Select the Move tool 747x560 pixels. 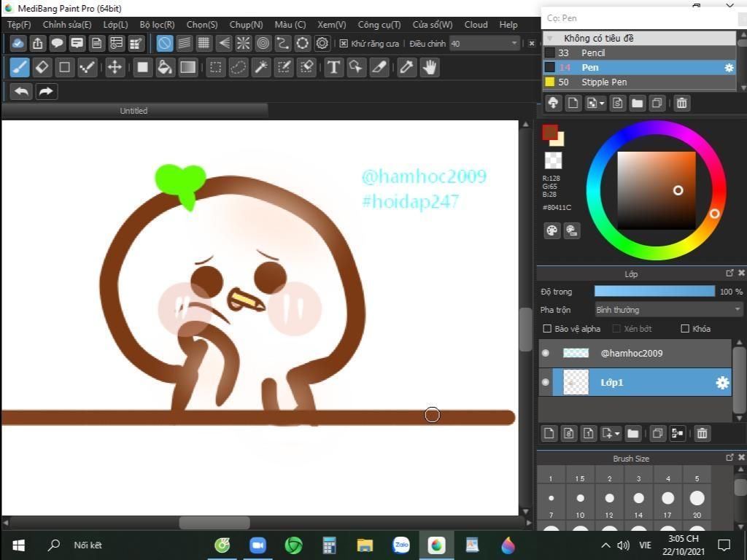click(x=115, y=67)
